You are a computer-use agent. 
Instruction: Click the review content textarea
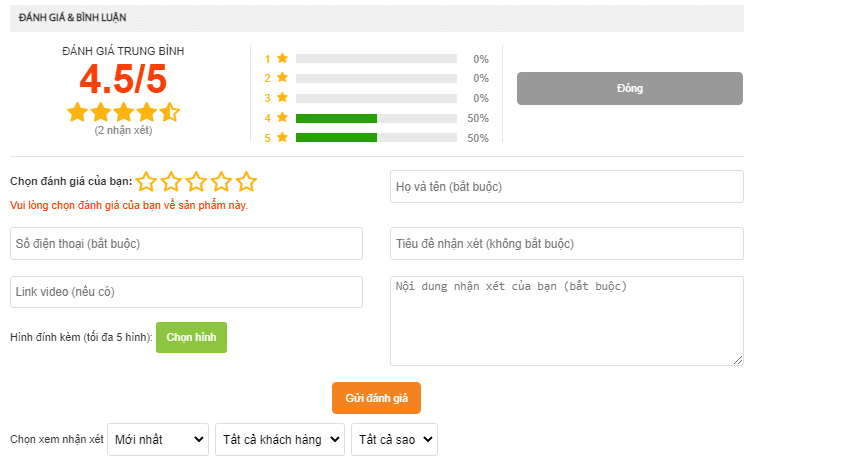[566, 321]
